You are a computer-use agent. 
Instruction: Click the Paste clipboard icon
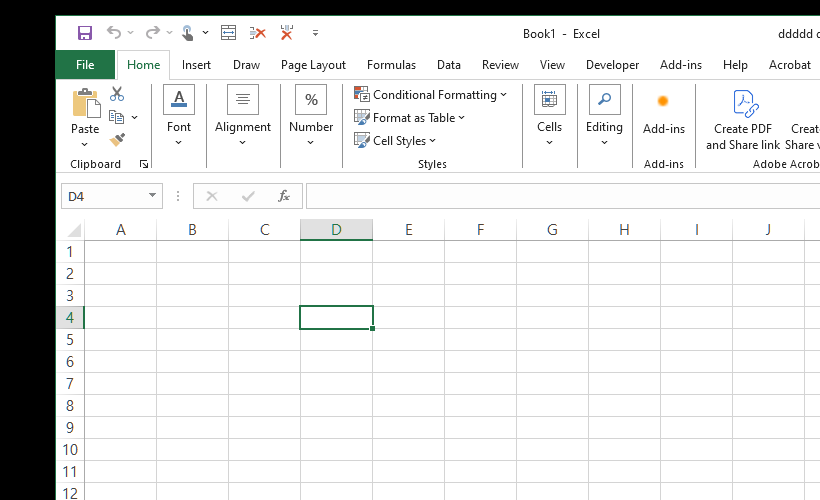pos(86,104)
